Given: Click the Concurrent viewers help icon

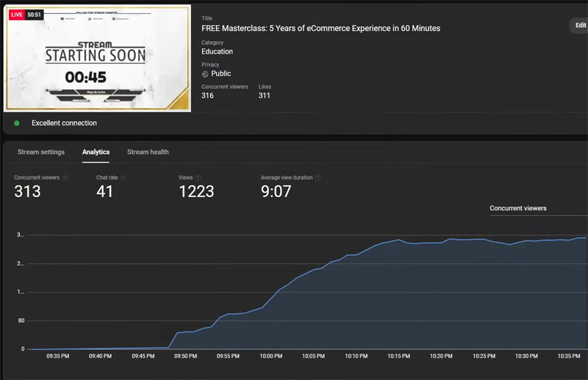Looking at the screenshot, I should tap(65, 178).
